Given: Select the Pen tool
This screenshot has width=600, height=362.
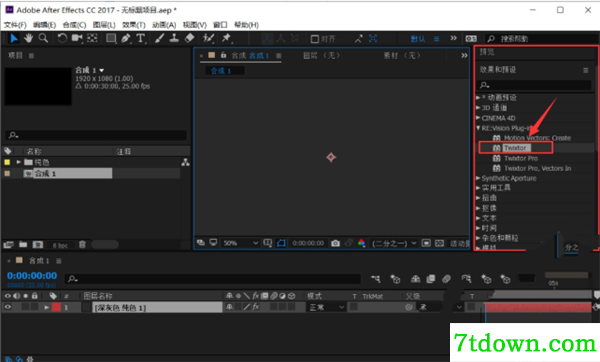Looking at the screenshot, I should pos(126,38).
